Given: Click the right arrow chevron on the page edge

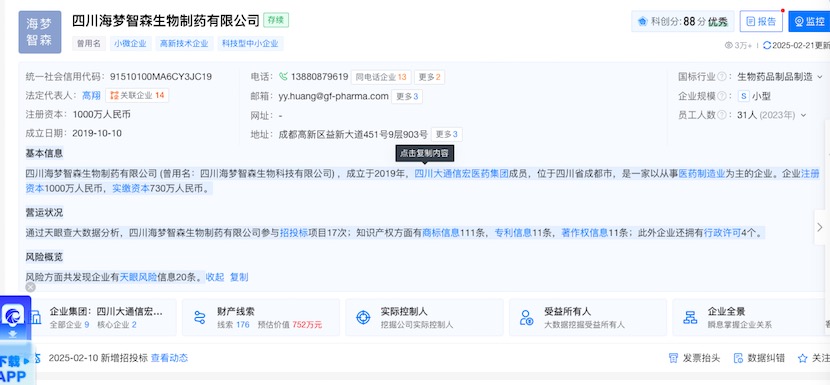Looking at the screenshot, I should point(820,227).
